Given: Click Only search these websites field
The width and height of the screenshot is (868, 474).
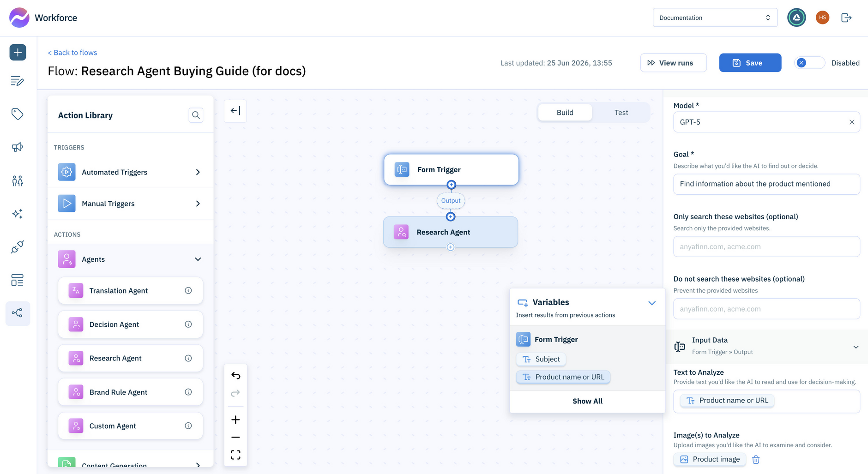Looking at the screenshot, I should (x=766, y=246).
